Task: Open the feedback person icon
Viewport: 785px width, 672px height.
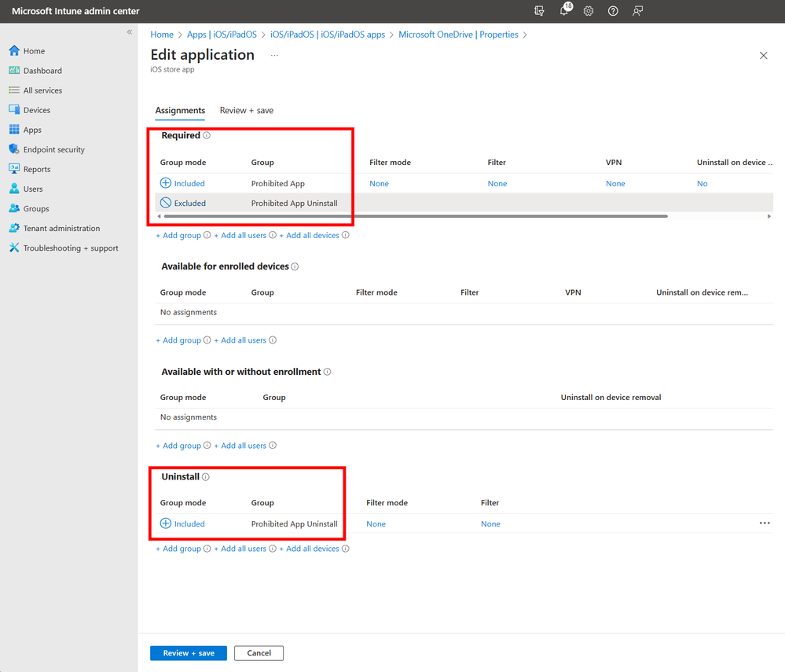Action: click(x=637, y=11)
